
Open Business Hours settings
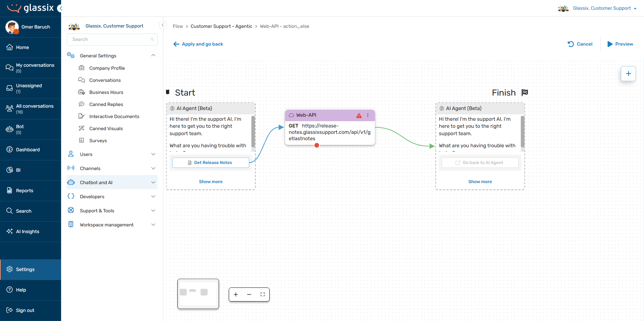click(106, 92)
